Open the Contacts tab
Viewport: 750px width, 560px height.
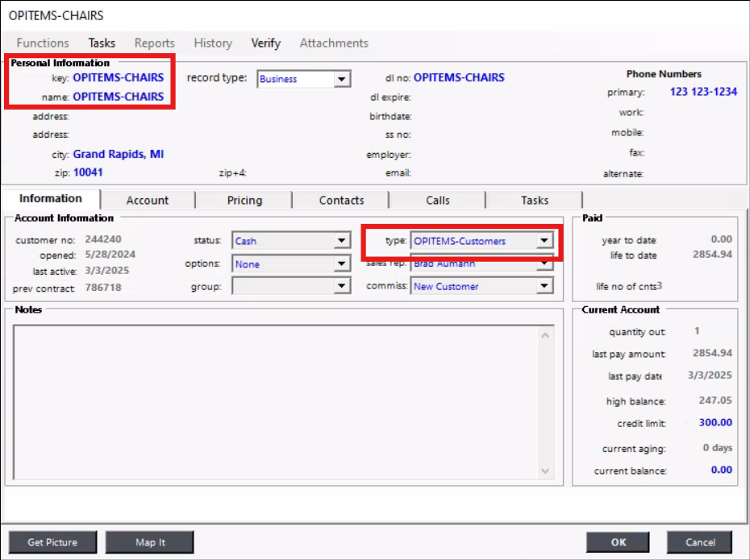341,200
